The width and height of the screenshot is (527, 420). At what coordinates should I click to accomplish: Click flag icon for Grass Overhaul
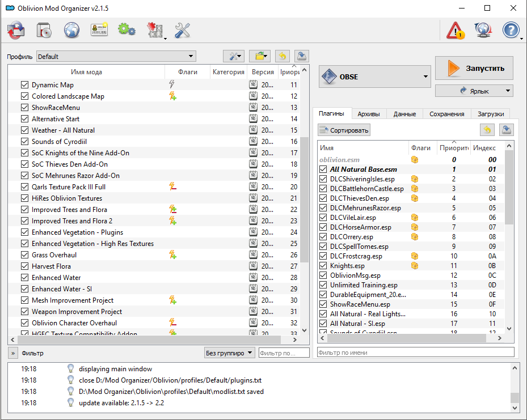[x=172, y=255]
